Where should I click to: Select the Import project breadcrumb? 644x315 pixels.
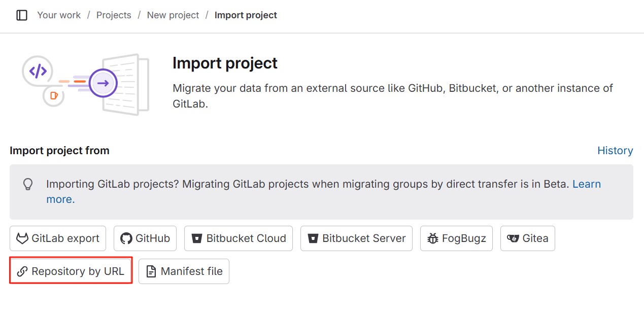(x=246, y=15)
